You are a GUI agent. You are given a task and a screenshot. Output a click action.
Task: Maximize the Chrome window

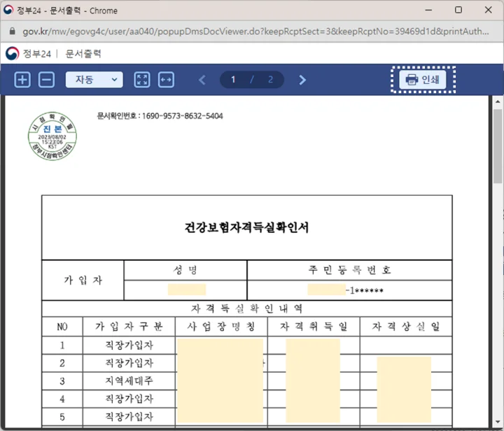(458, 10)
